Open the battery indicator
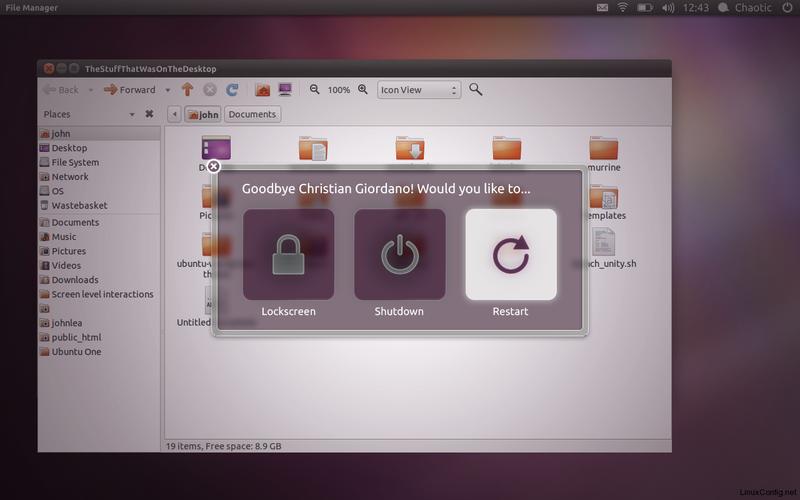The height and width of the screenshot is (500, 800). coord(645,8)
